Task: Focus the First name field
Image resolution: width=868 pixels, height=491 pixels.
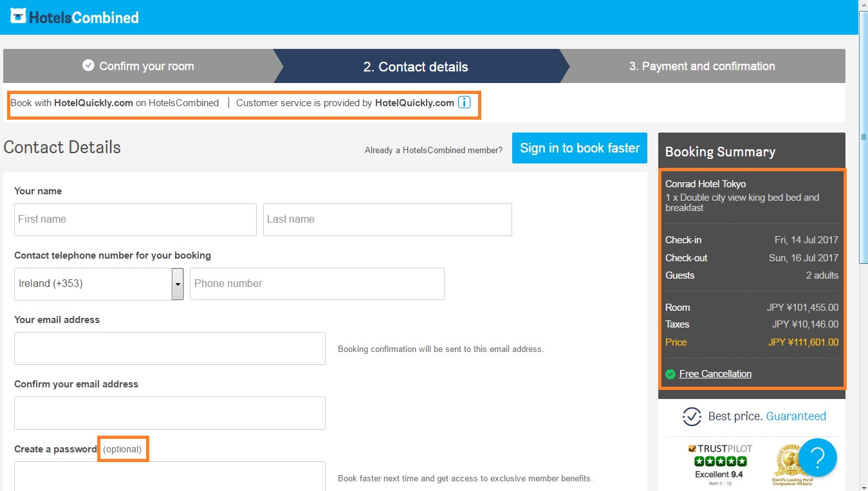Action: pyautogui.click(x=135, y=219)
